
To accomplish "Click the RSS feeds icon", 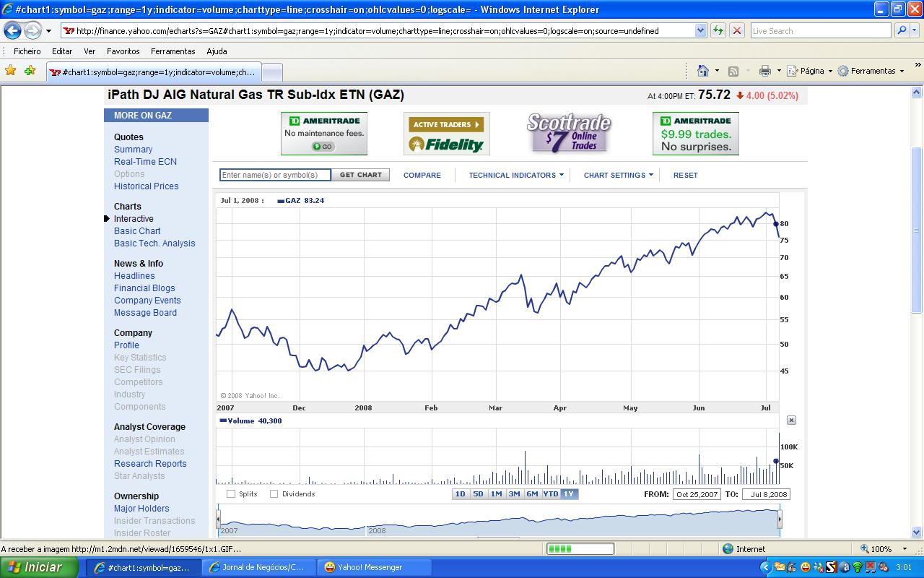I will coord(733,71).
